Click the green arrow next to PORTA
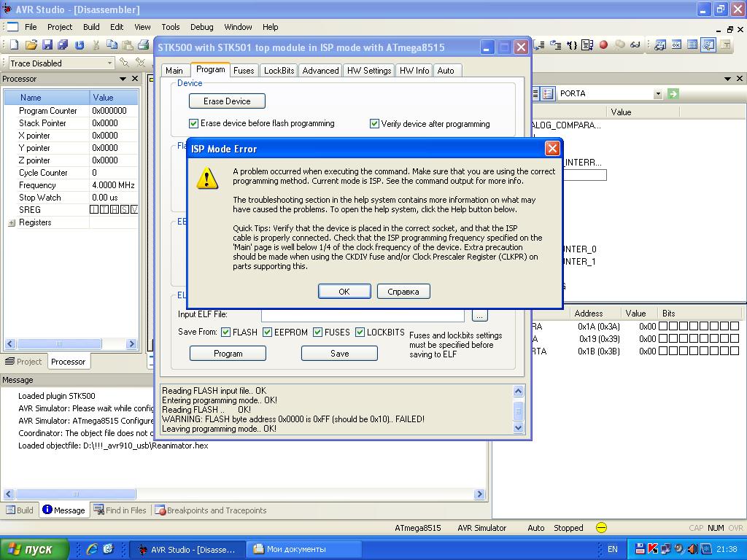747x560 pixels. (x=673, y=93)
